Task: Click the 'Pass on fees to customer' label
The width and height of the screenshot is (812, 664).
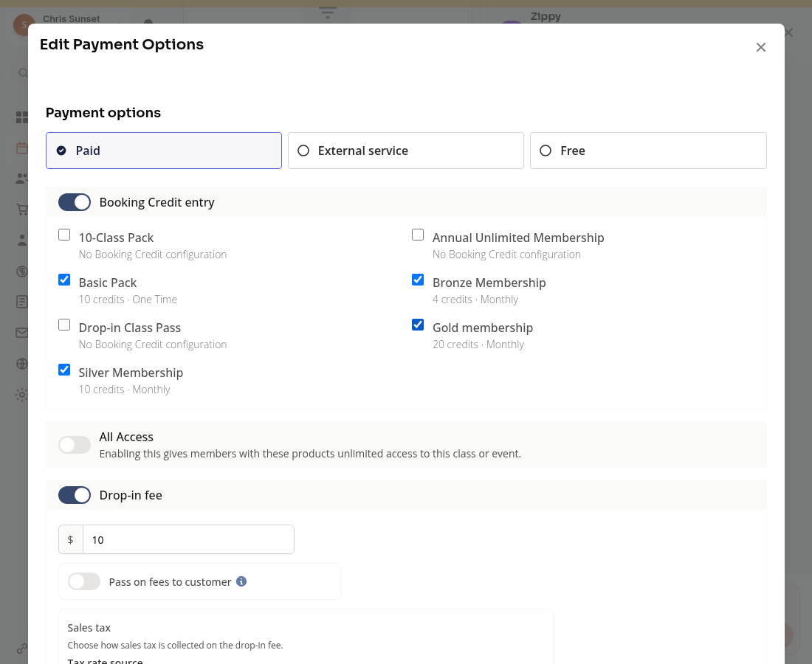Action: point(170,581)
